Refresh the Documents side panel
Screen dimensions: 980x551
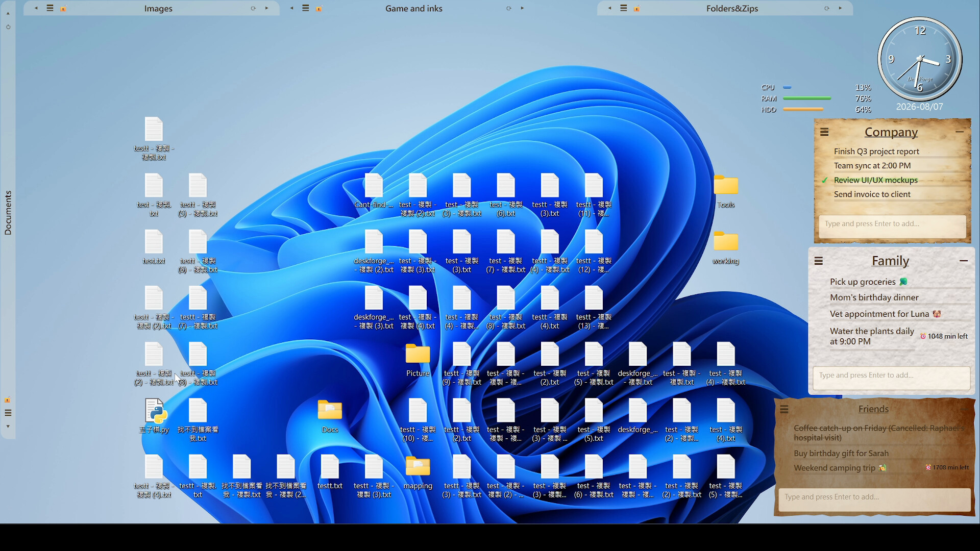(x=8, y=27)
